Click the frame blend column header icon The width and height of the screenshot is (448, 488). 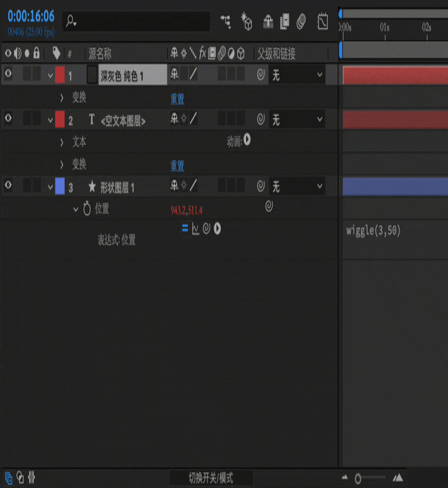212,53
